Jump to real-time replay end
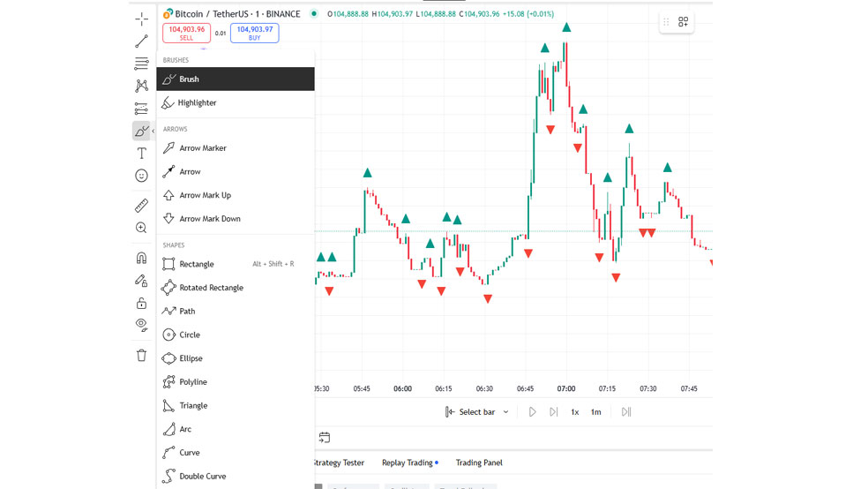Viewport: 868px width, 489px height. tap(626, 412)
